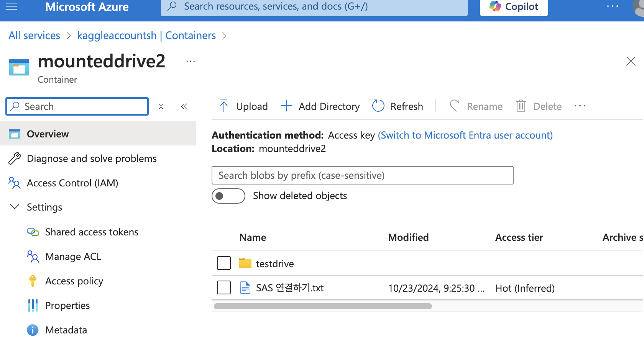Open the SAS 연결하기.txt blob
This screenshot has height=356, width=644.
[290, 288]
